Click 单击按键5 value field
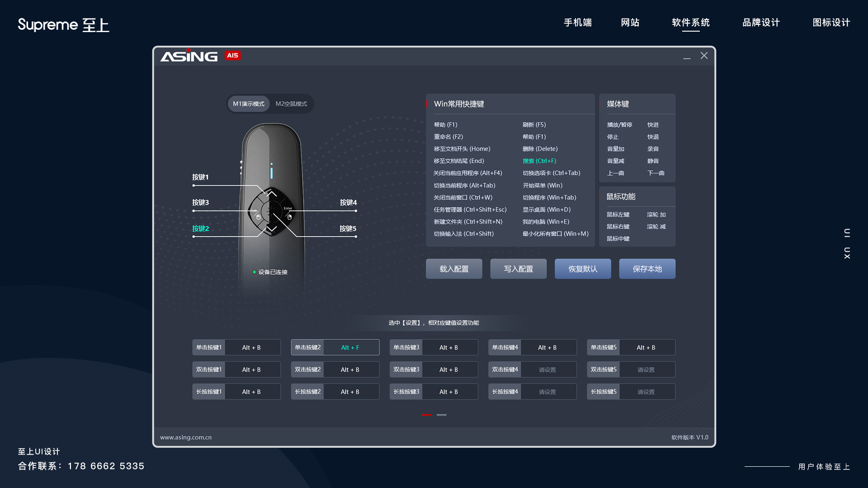 (x=647, y=347)
